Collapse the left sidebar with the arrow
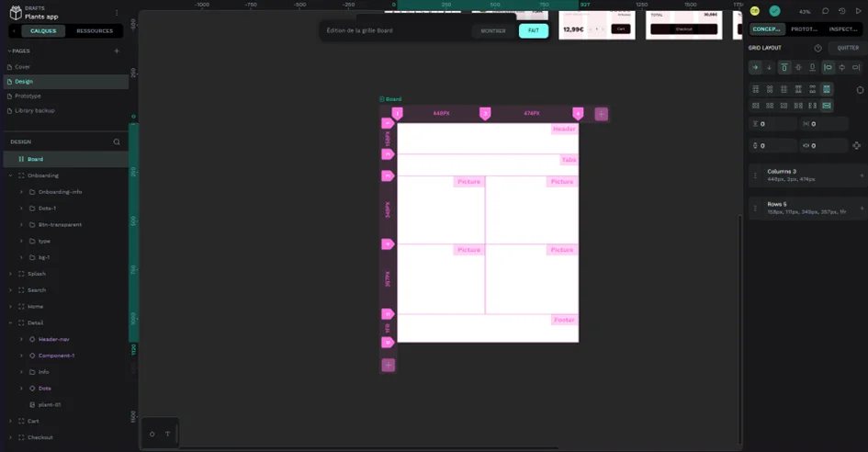 coord(14,31)
